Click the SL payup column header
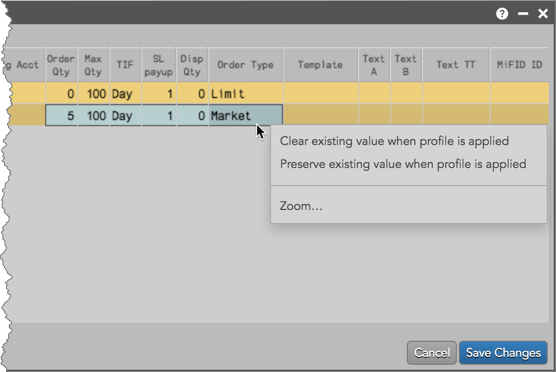 pyautogui.click(x=159, y=65)
